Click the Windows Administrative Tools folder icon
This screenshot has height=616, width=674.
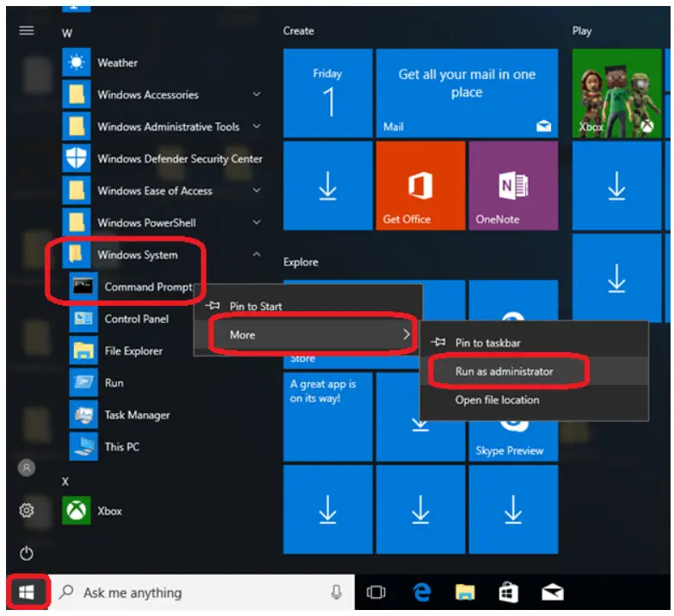pyautogui.click(x=76, y=126)
